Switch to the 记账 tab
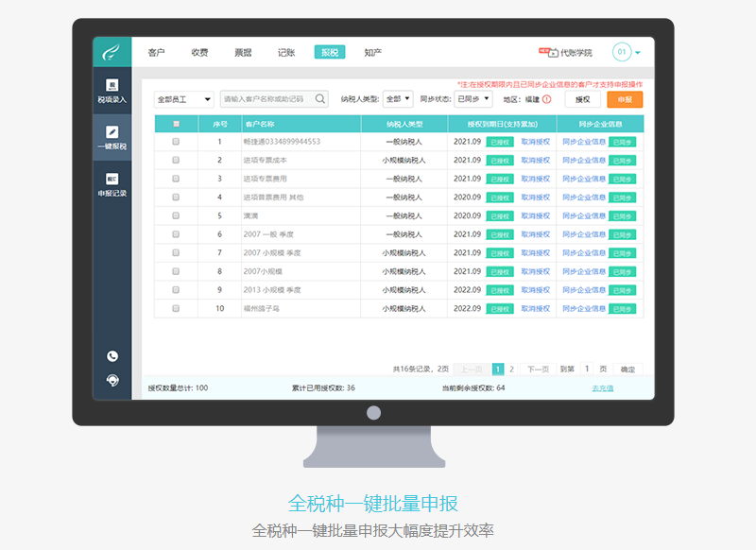The width and height of the screenshot is (756, 550). point(286,53)
